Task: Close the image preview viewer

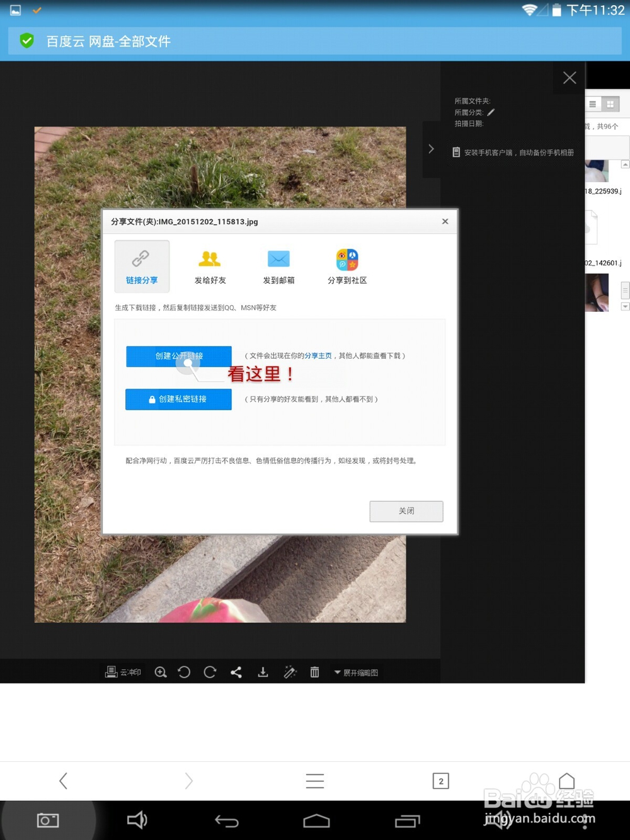Action: [x=570, y=78]
